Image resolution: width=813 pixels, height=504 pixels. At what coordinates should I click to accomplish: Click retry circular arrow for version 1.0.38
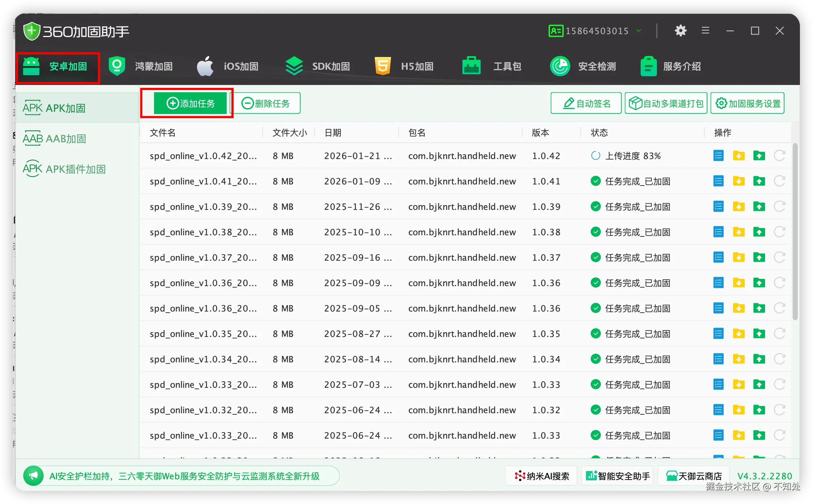tap(779, 232)
